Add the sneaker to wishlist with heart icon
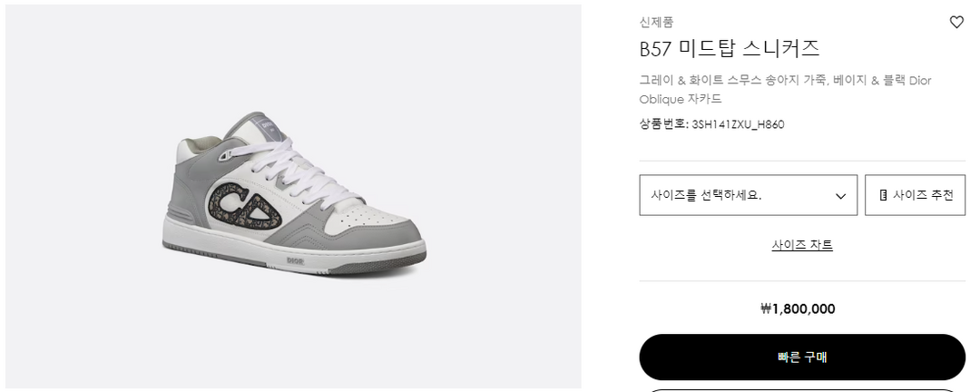980x392 pixels. click(x=955, y=23)
